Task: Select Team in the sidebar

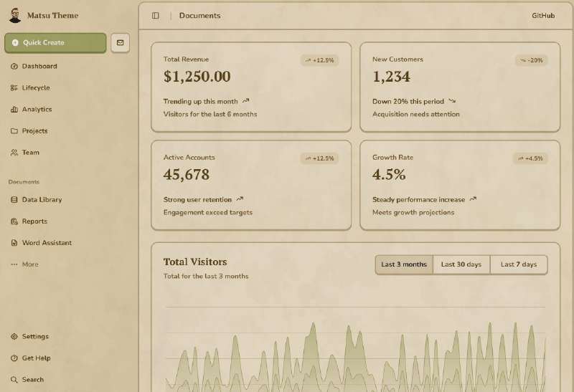Action: [x=30, y=153]
